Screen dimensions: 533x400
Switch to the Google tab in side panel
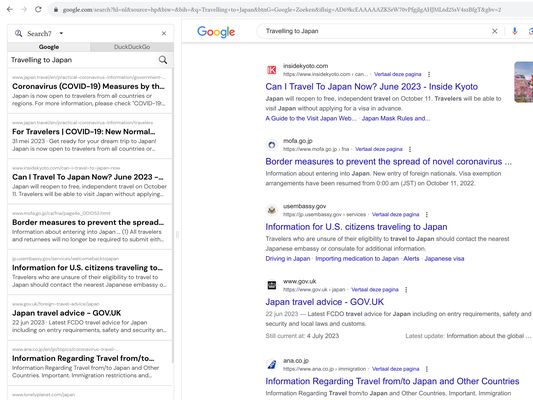pyautogui.click(x=49, y=47)
